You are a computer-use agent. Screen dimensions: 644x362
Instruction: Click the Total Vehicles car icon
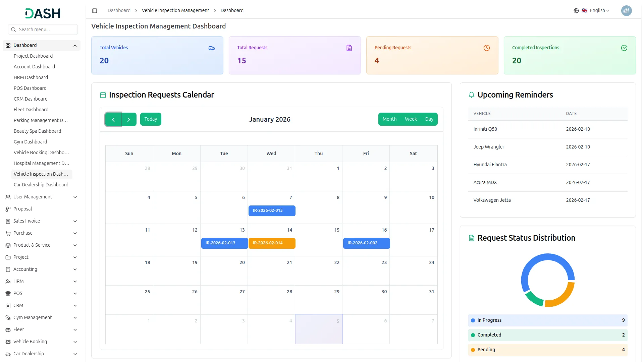point(212,48)
